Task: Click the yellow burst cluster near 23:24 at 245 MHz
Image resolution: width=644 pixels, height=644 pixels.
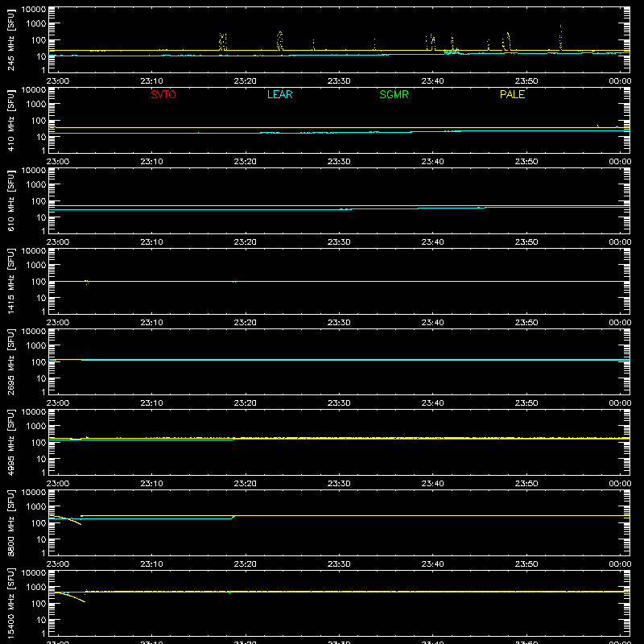Action: coord(279,41)
